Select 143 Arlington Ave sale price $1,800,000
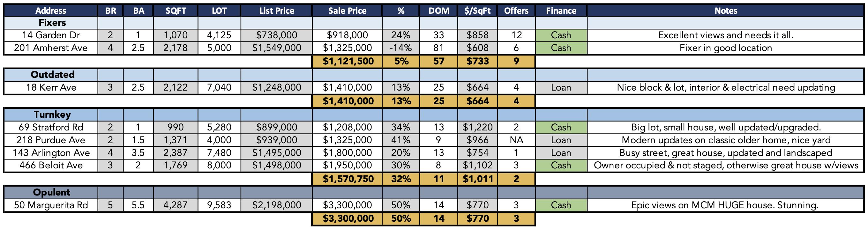 click(347, 153)
